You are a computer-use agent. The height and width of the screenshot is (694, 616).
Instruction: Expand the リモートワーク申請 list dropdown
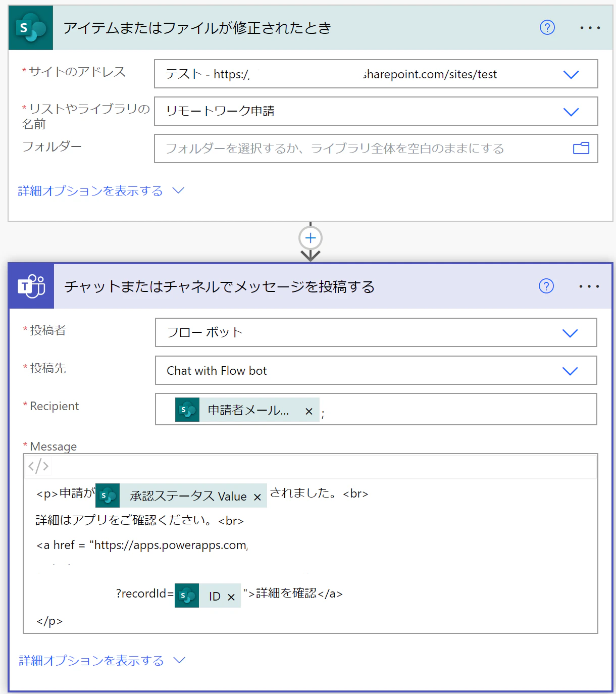tap(571, 112)
